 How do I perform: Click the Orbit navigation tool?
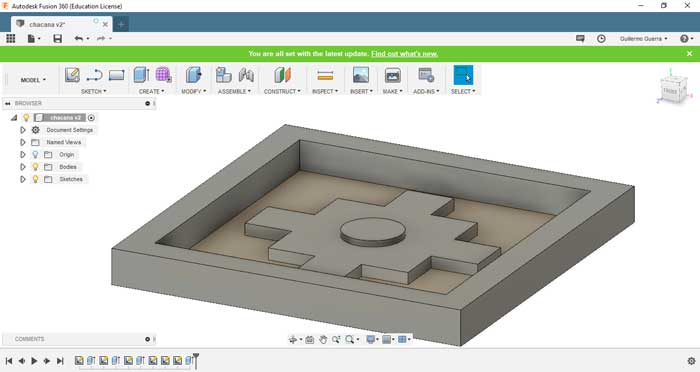(293, 339)
